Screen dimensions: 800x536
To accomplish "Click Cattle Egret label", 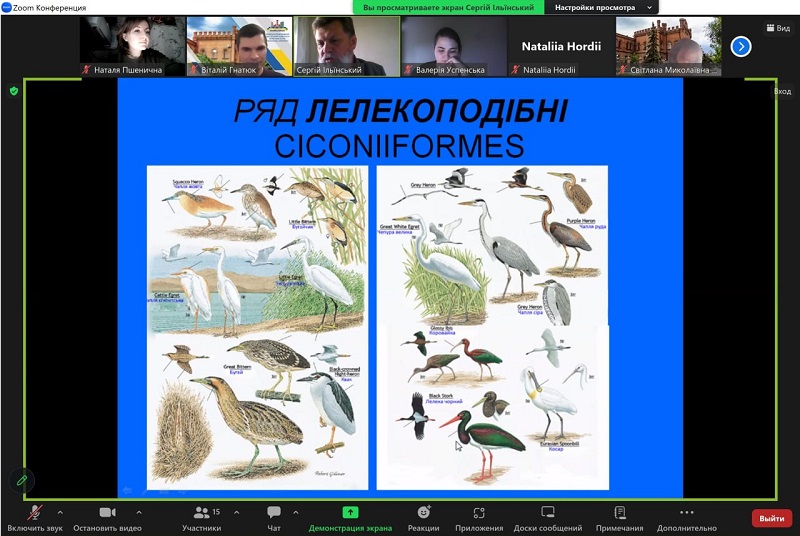I will pos(167,295).
